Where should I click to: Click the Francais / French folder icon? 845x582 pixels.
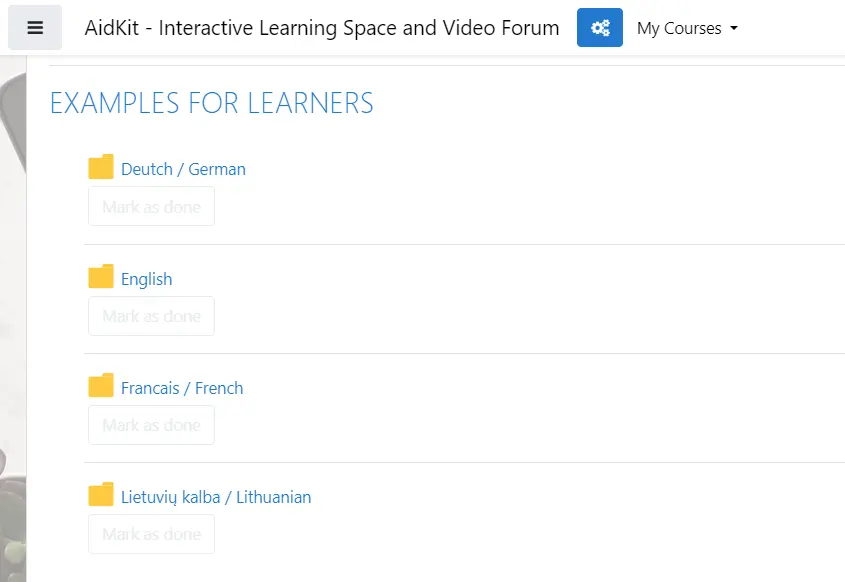(101, 385)
